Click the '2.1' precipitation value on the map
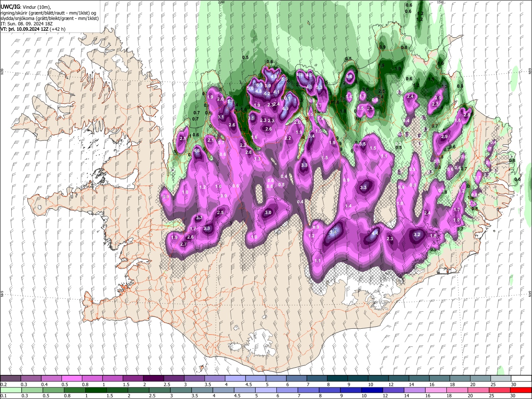Viewport: 532px width, 399px height. click(x=210, y=140)
